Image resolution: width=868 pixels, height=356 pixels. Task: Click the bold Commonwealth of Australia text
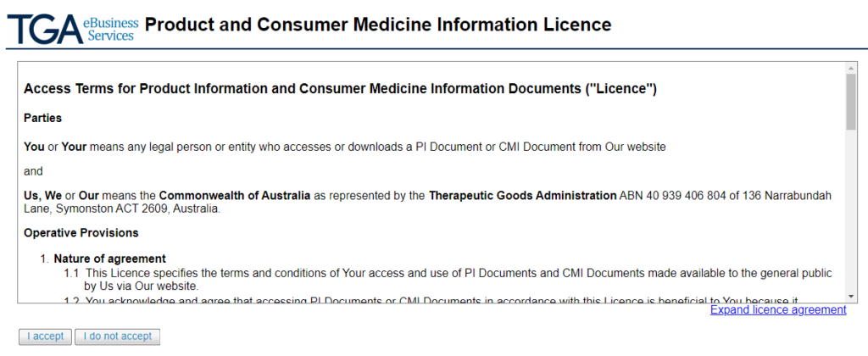pyautogui.click(x=235, y=196)
